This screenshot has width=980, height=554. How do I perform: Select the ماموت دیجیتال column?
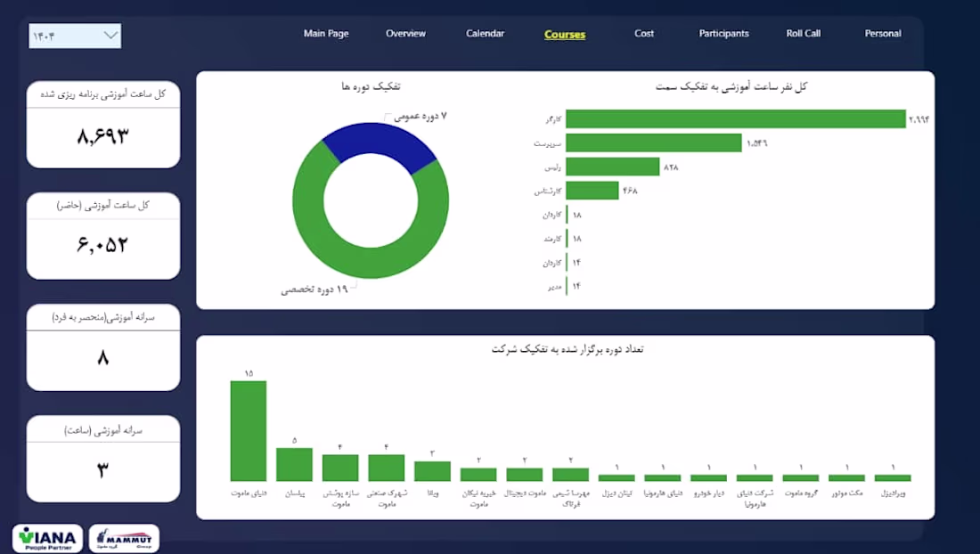pos(525,475)
